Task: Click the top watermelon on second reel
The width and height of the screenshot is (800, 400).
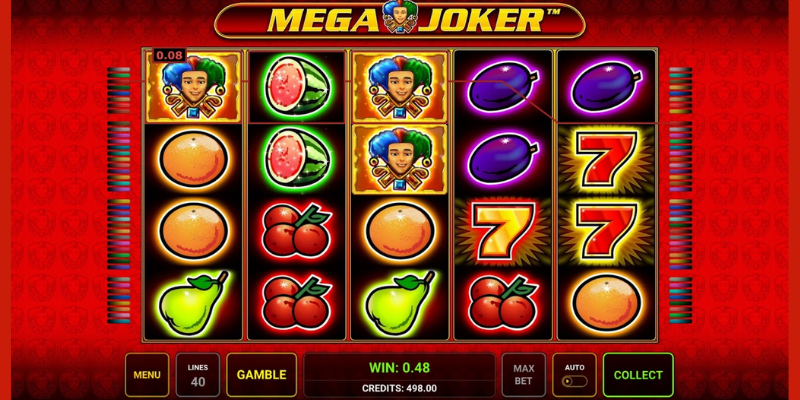Action: (297, 85)
